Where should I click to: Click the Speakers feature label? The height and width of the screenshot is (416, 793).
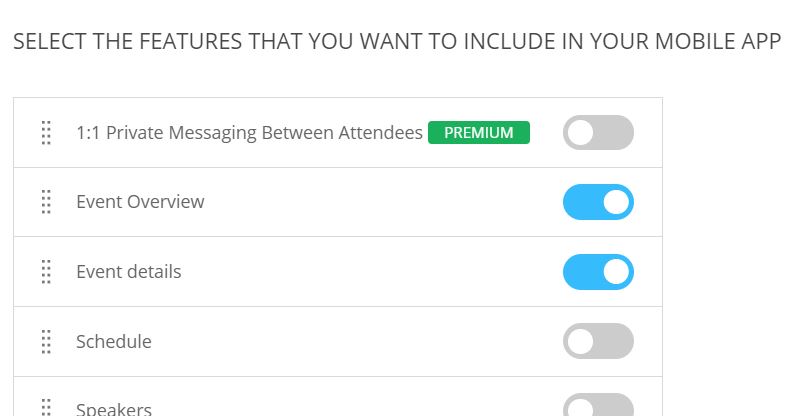114,409
